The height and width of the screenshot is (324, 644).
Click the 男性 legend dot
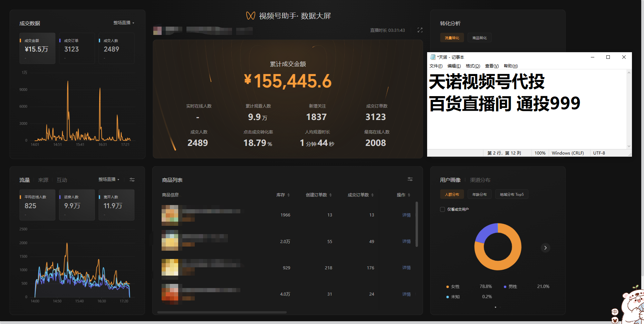(x=505, y=287)
